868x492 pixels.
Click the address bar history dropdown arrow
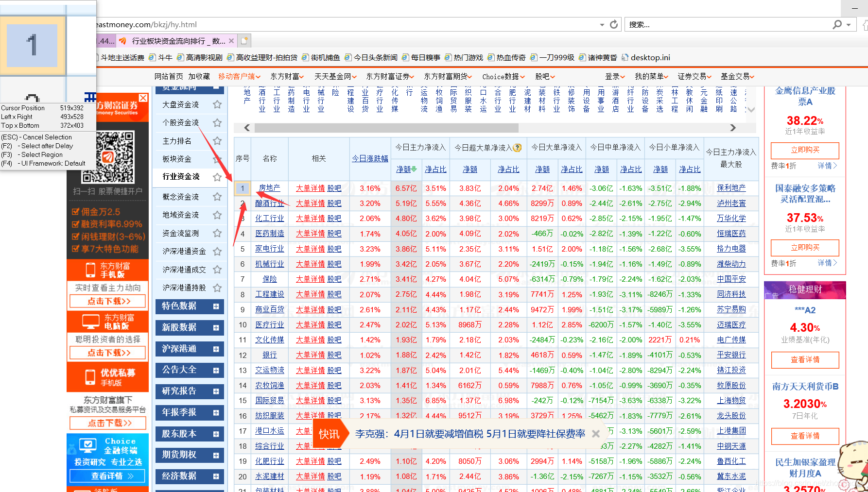click(x=602, y=24)
